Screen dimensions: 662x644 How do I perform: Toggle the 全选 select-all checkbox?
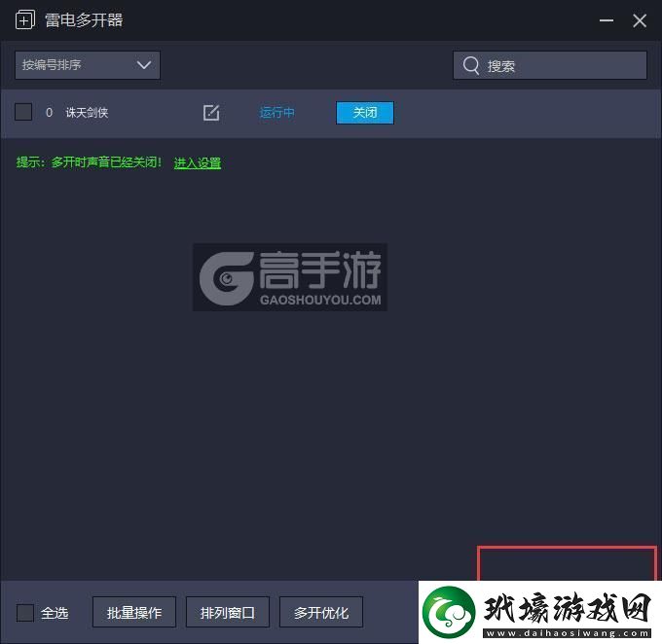[x=25, y=612]
